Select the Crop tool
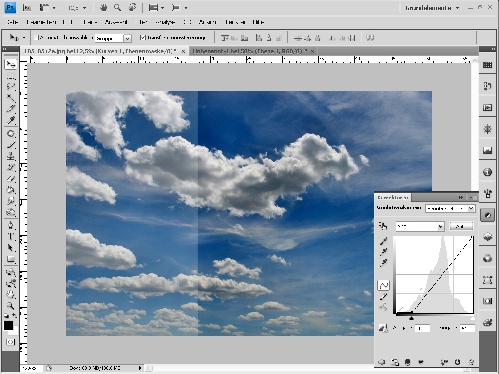Image resolution: width=499 pixels, height=374 pixels. [x=11, y=109]
